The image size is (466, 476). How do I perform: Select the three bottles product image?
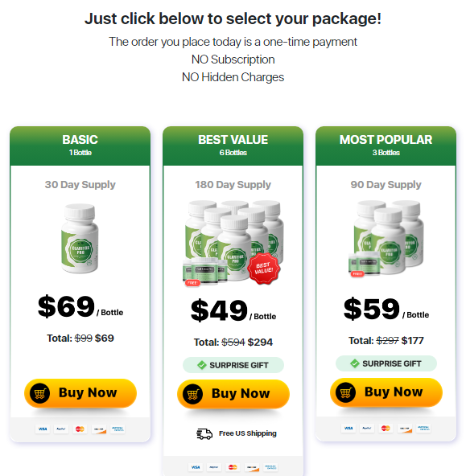coord(386,239)
